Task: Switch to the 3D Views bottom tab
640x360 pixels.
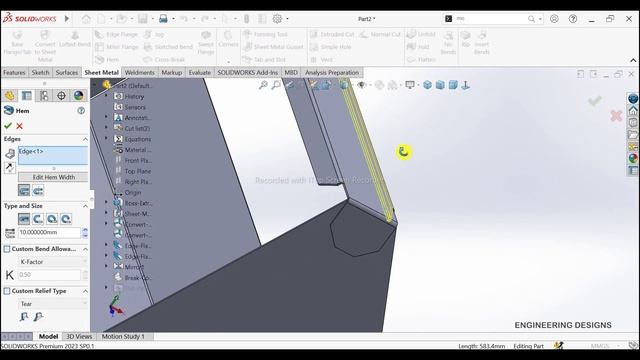Action: coord(79,336)
